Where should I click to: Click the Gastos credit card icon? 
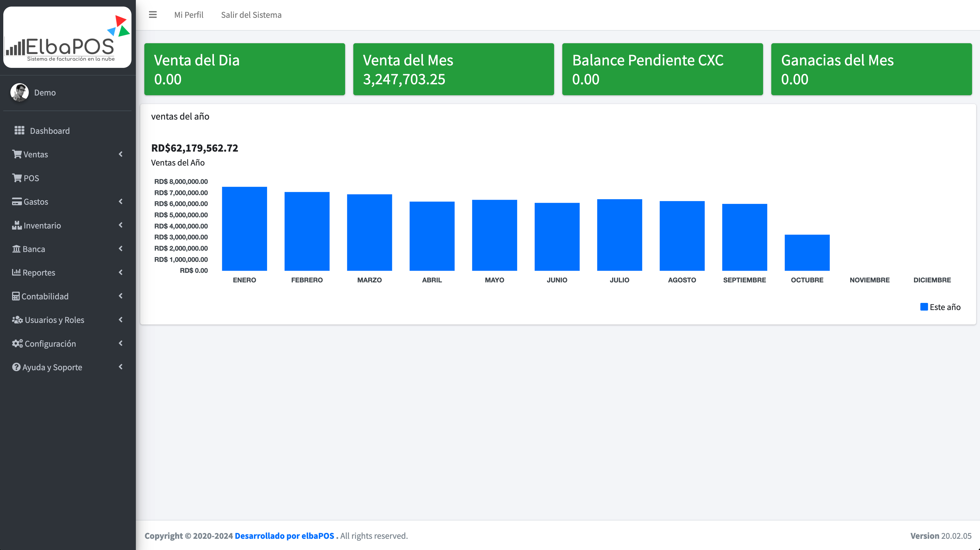17,201
